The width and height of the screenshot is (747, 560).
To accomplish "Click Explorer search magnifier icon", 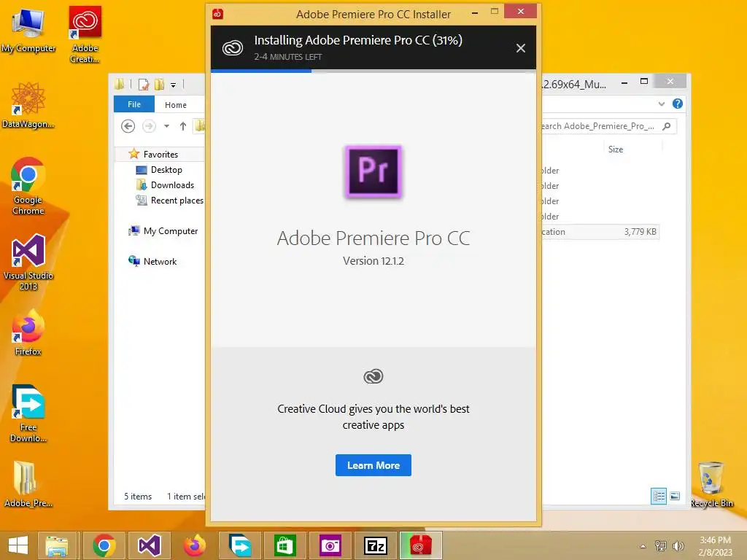I will pyautogui.click(x=667, y=126).
